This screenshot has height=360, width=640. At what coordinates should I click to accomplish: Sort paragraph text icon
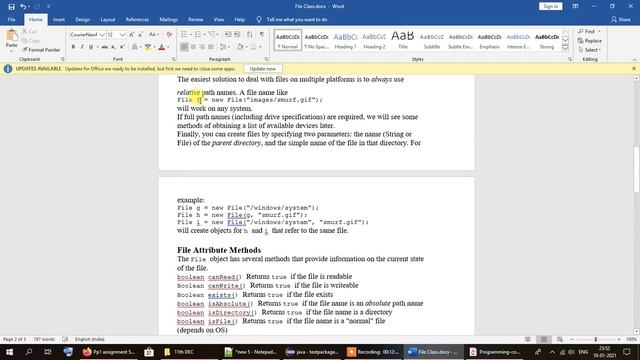(x=249, y=35)
